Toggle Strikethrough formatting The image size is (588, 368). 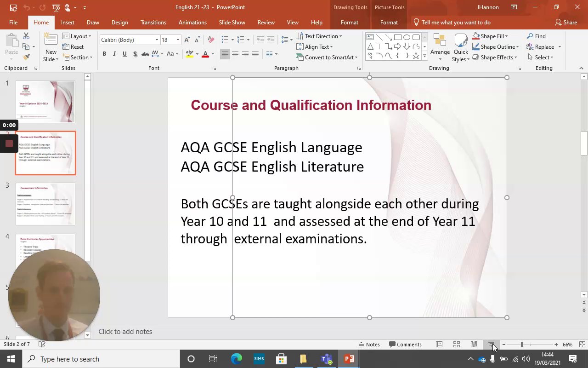(x=145, y=54)
